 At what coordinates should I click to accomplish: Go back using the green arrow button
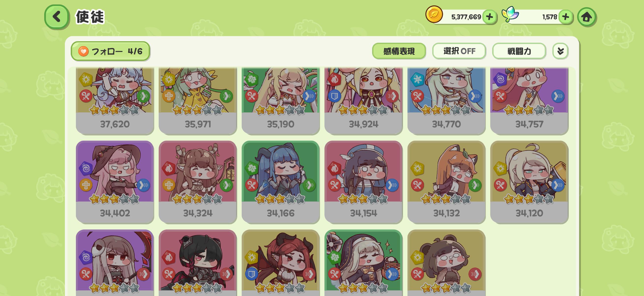click(57, 17)
